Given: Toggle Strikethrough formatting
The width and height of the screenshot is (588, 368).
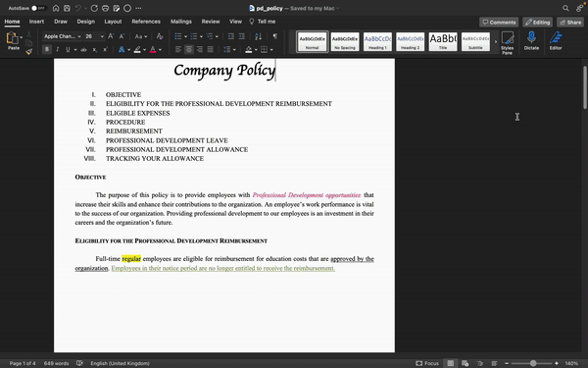Looking at the screenshot, I should click(x=83, y=49).
